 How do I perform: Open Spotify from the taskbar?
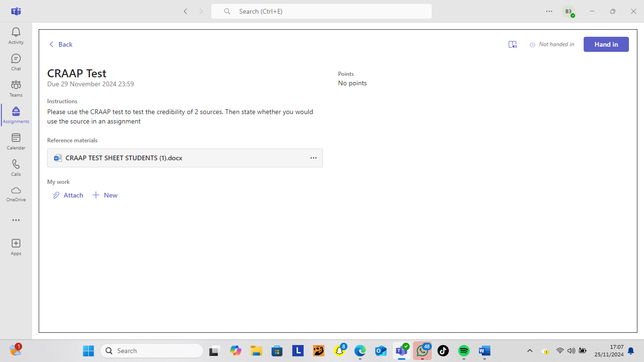pos(464,351)
